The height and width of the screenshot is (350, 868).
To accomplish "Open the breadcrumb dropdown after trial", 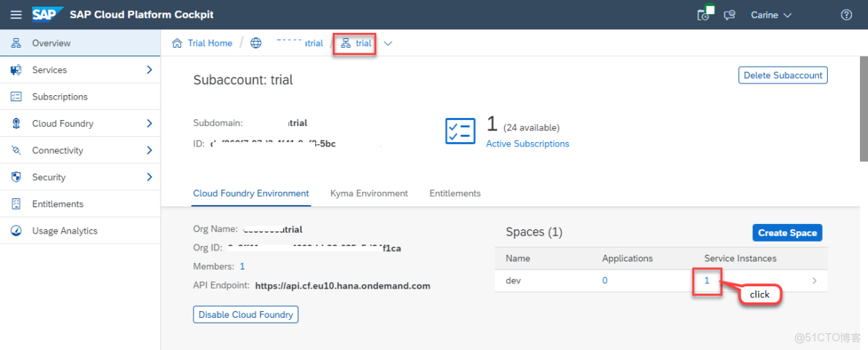I will [388, 44].
